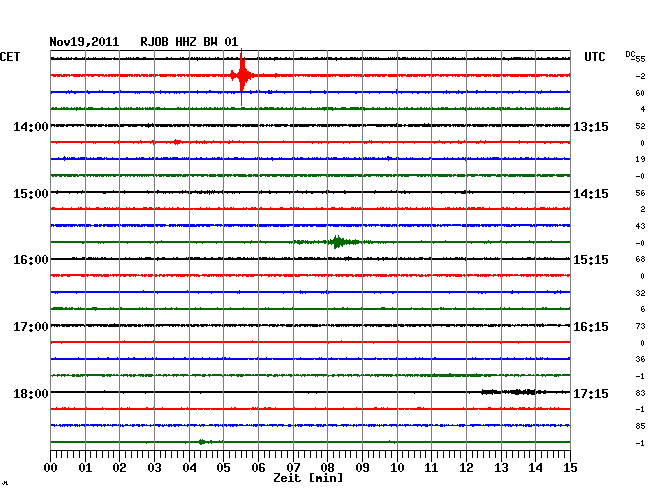
Task: Click DC offset value 68
Action: click(x=640, y=259)
